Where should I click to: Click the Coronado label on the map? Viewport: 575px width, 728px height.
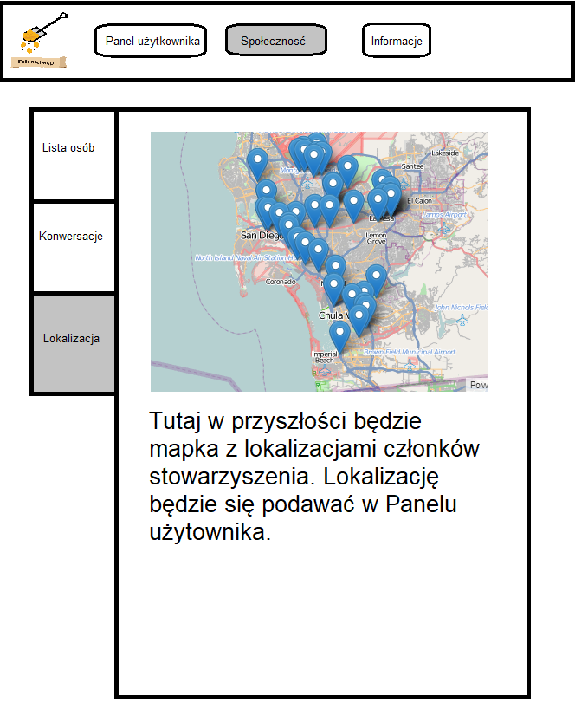281,282
